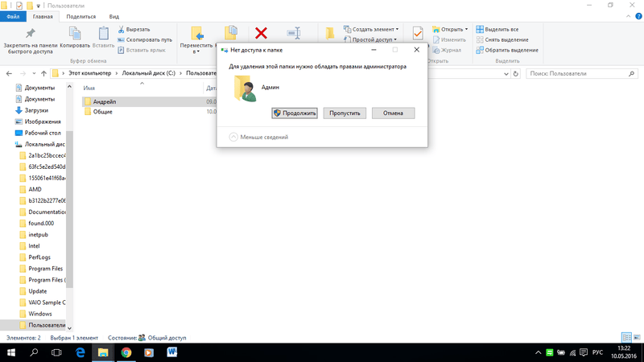Click Этот компьютер in address bar

89,73
